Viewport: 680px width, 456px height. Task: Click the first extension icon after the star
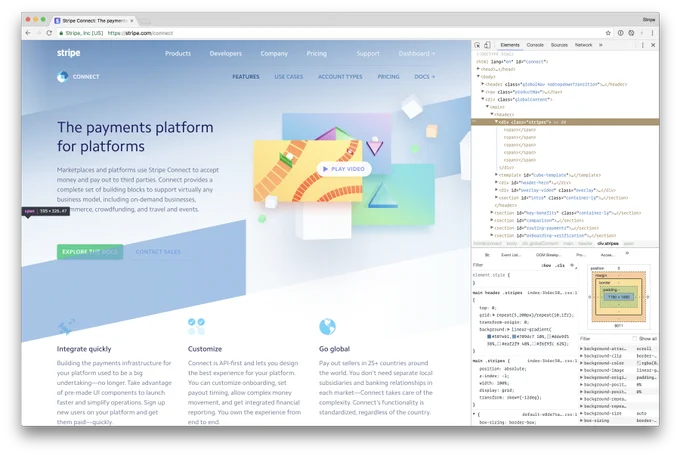click(x=621, y=33)
